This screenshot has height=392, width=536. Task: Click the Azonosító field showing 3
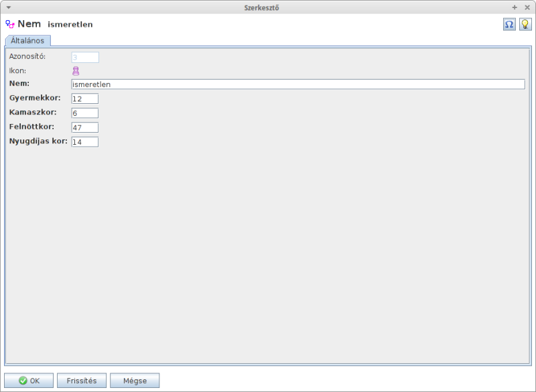85,58
